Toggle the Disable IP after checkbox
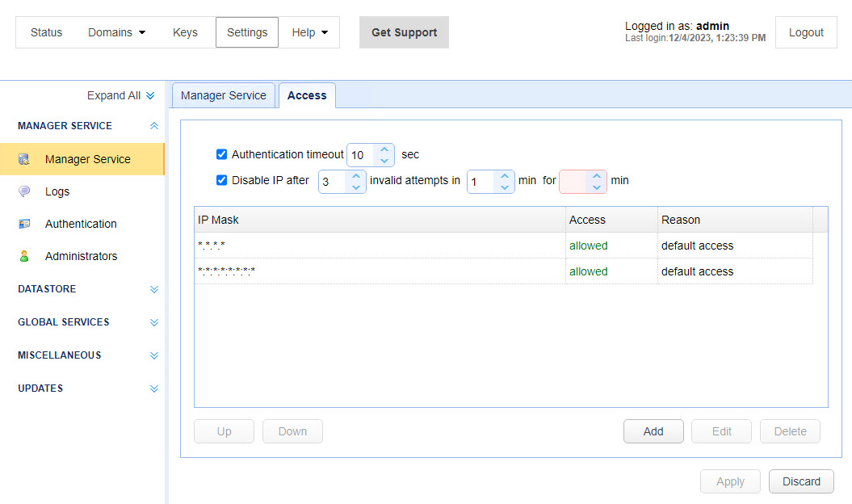 point(222,180)
